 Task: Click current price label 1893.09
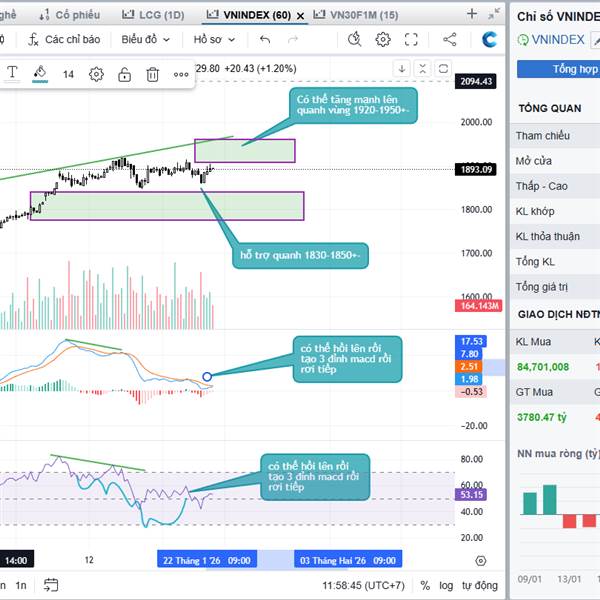click(476, 169)
